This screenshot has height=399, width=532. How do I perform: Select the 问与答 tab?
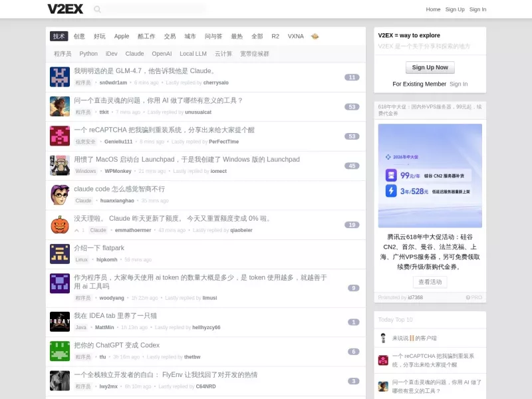click(x=213, y=37)
